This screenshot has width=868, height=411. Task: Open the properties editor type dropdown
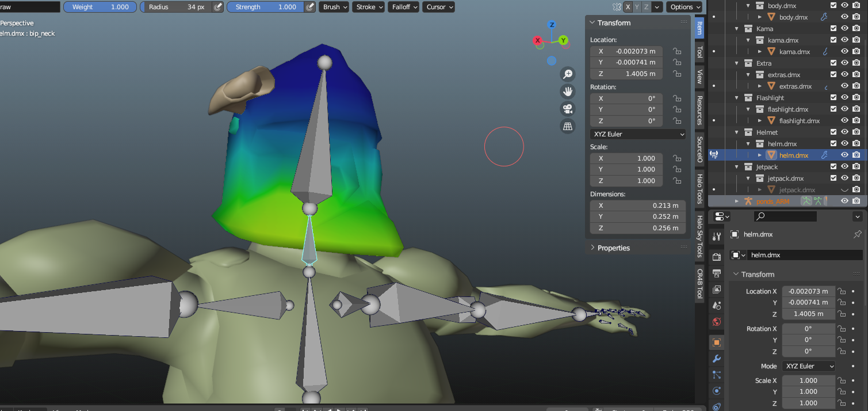722,216
